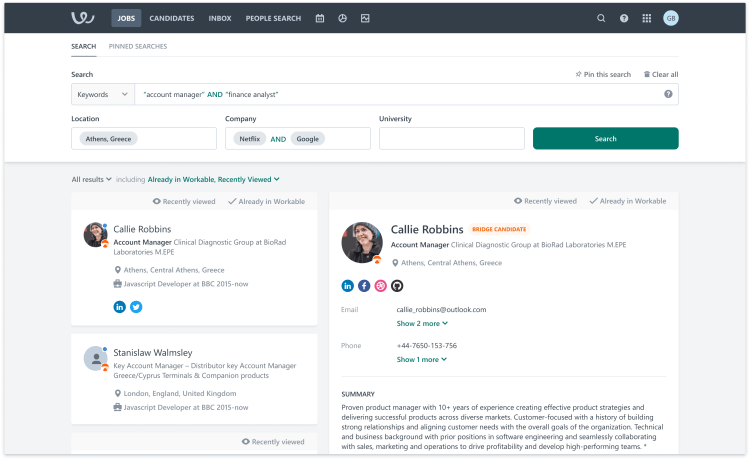Open the reports pie chart icon
750x460 pixels.
(342, 18)
